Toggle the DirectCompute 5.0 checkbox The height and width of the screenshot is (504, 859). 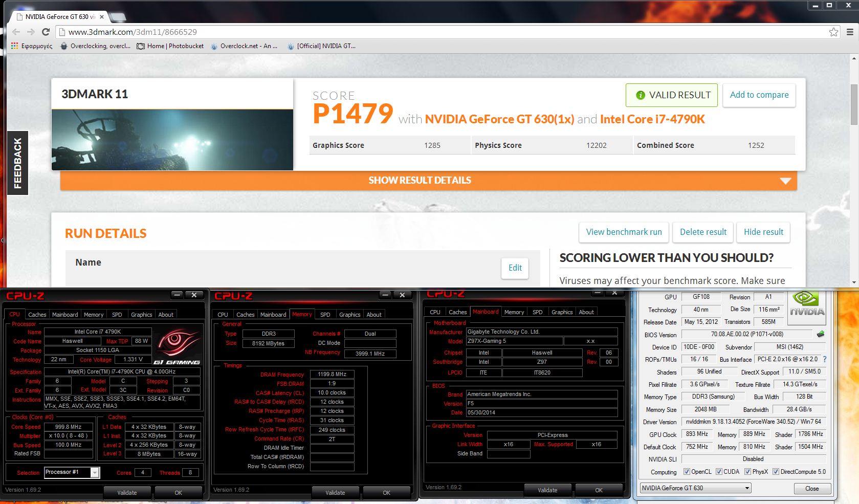click(776, 472)
